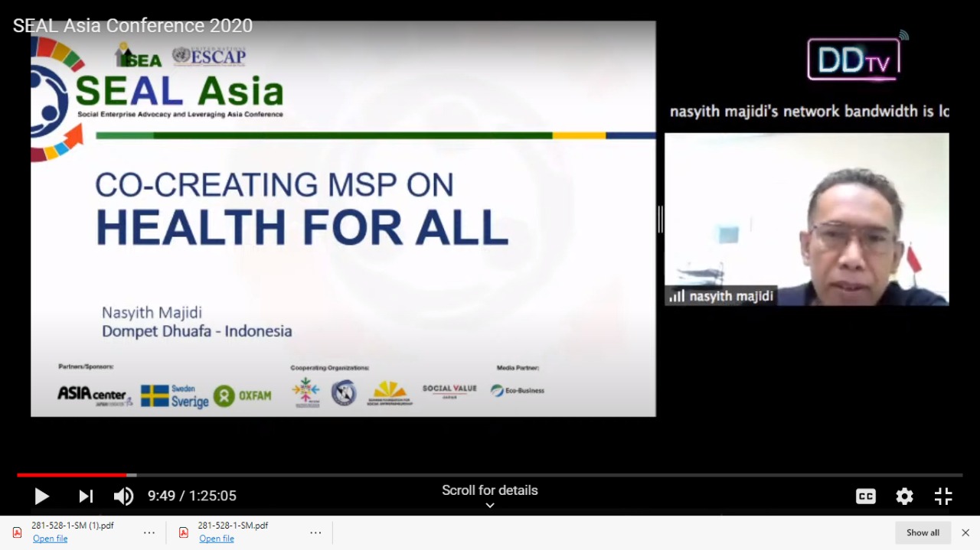Close the downloads bar
The height and width of the screenshot is (550, 980).
click(x=965, y=532)
